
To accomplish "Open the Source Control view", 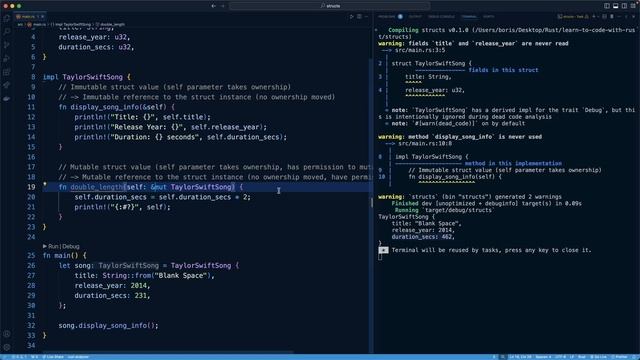I will (x=7, y=45).
